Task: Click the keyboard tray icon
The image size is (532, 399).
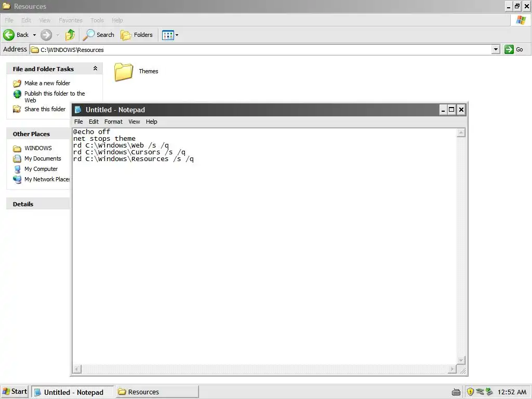Action: point(456,392)
